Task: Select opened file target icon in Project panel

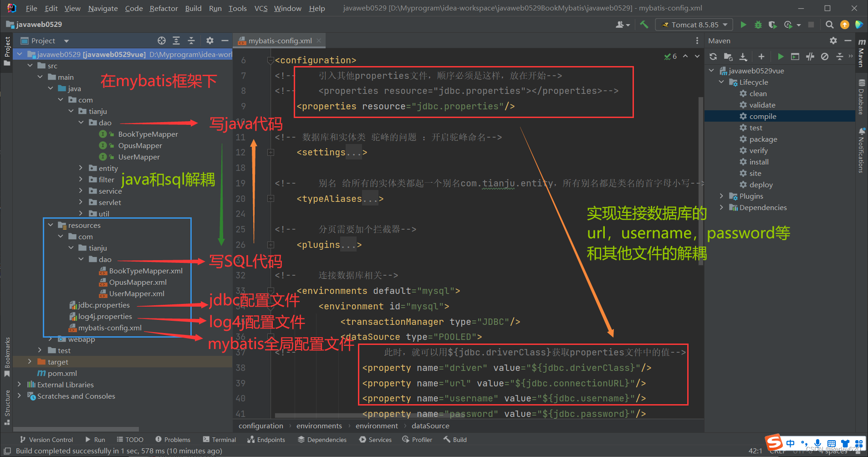Action: tap(162, 41)
